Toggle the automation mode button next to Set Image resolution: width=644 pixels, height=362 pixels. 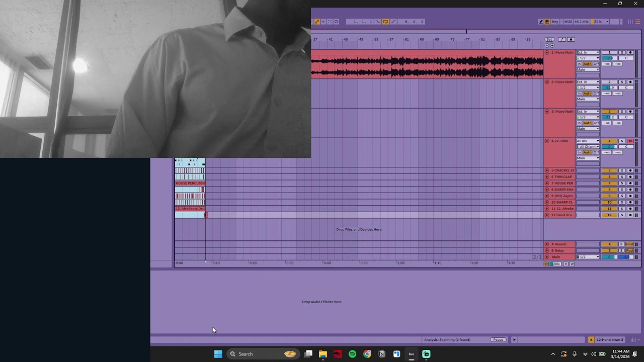click(x=562, y=39)
